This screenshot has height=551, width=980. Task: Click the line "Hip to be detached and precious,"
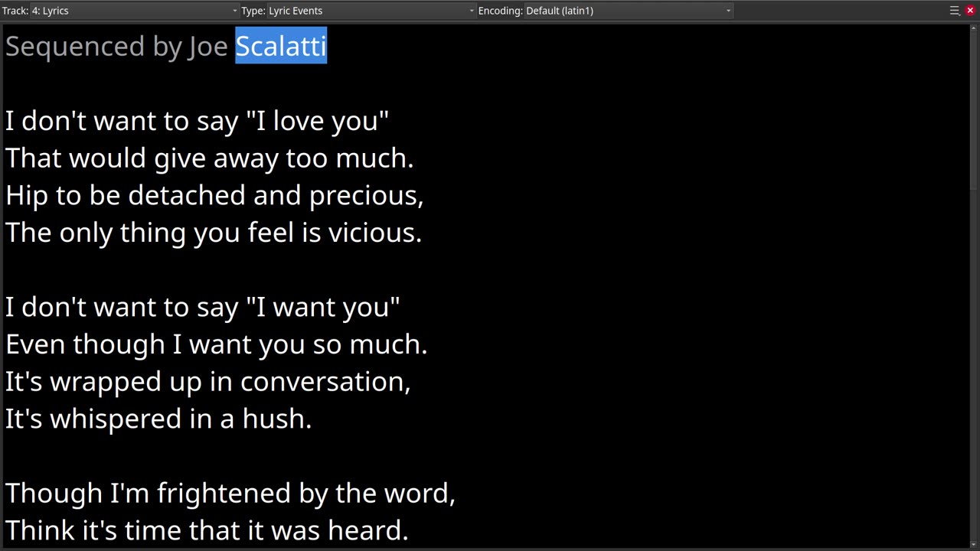[x=214, y=196]
